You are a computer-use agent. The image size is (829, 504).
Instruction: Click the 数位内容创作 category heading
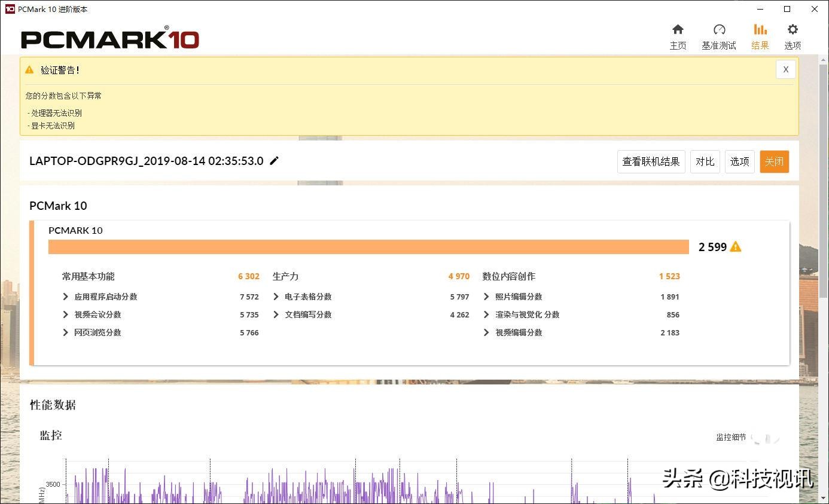tap(508, 276)
